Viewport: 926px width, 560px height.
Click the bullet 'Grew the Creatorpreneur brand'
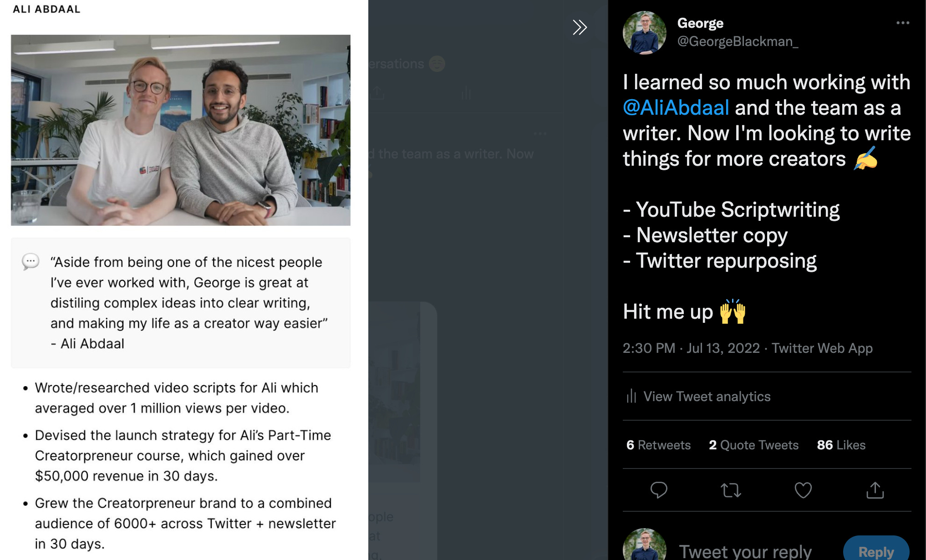tap(185, 523)
